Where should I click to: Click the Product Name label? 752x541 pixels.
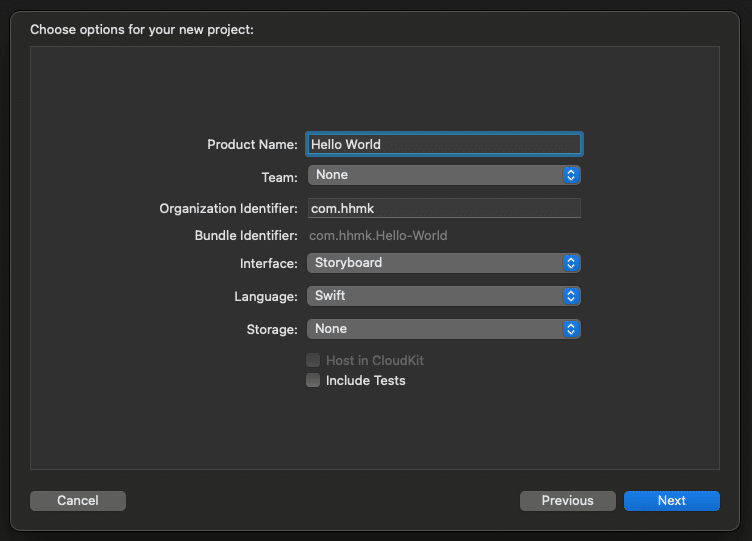(x=252, y=144)
